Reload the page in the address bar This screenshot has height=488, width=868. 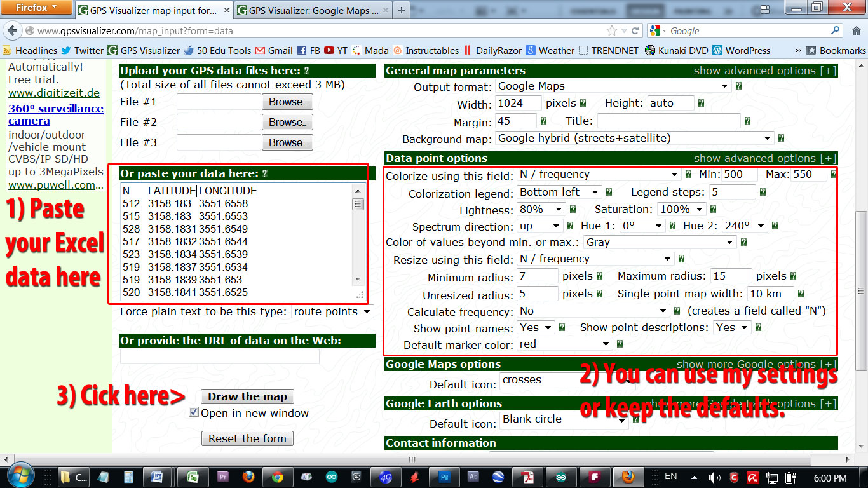tap(635, 30)
